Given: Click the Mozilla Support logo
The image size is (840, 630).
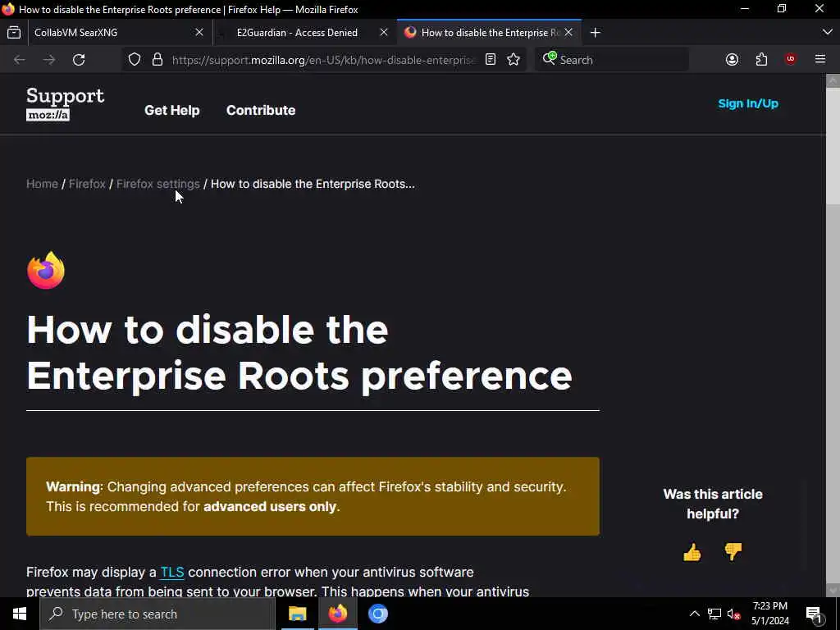Looking at the screenshot, I should click(65, 104).
